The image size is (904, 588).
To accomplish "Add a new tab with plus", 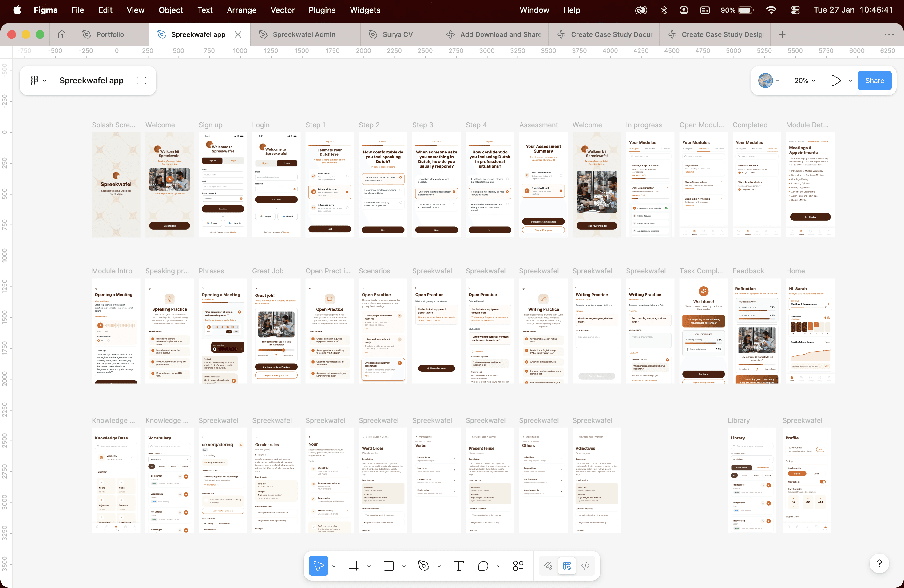I will pos(782,34).
